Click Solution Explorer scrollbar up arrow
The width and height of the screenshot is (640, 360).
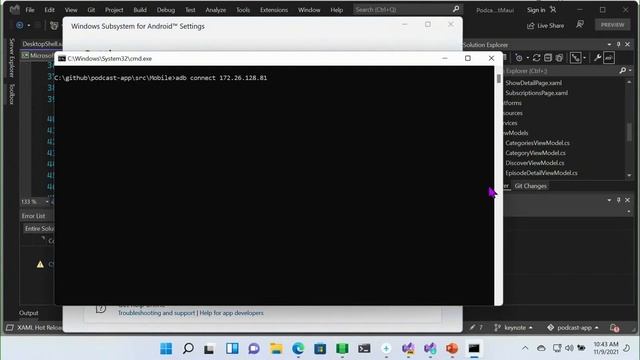click(x=629, y=82)
